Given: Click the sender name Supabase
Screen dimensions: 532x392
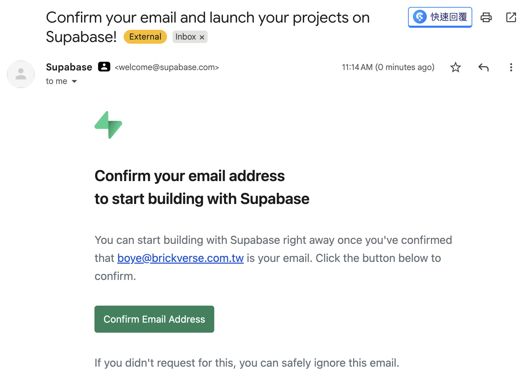Looking at the screenshot, I should (x=69, y=67).
